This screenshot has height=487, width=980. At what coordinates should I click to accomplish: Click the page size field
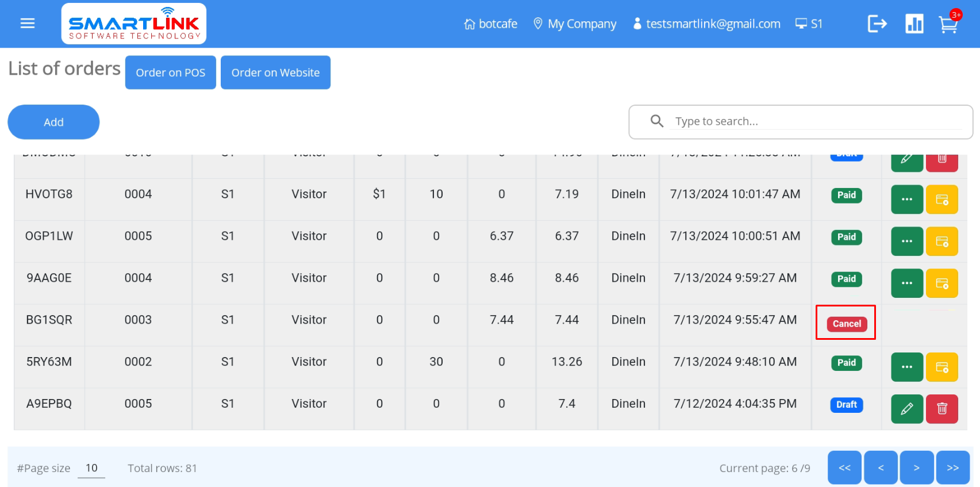(91, 468)
